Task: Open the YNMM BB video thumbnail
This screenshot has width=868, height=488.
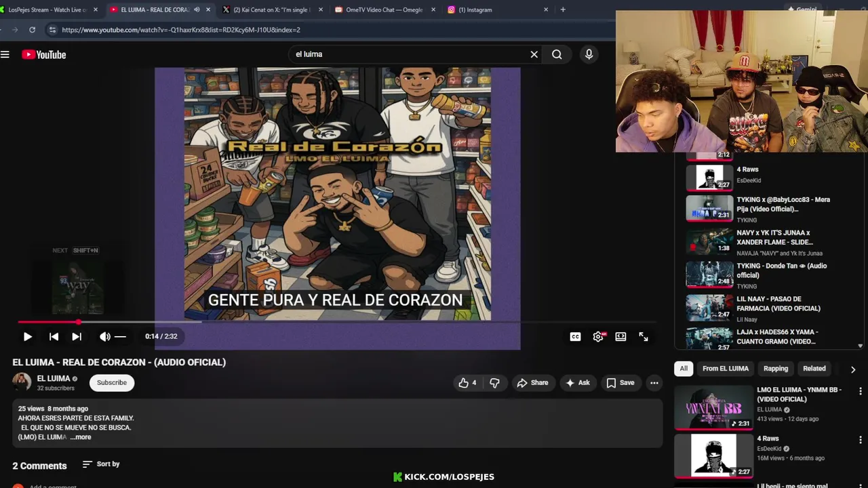Action: 713,407
